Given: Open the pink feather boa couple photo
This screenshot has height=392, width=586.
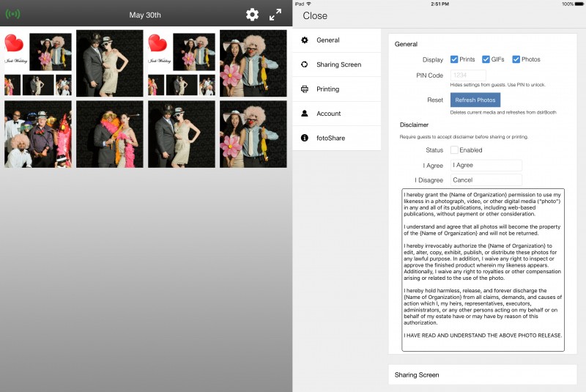Looking at the screenshot, I should 109,134.
